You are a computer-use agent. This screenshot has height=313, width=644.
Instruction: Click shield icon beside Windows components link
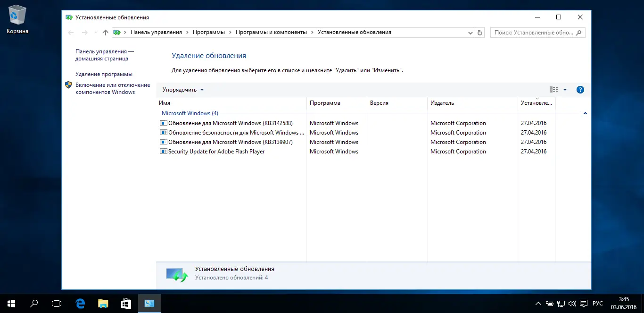(68, 85)
